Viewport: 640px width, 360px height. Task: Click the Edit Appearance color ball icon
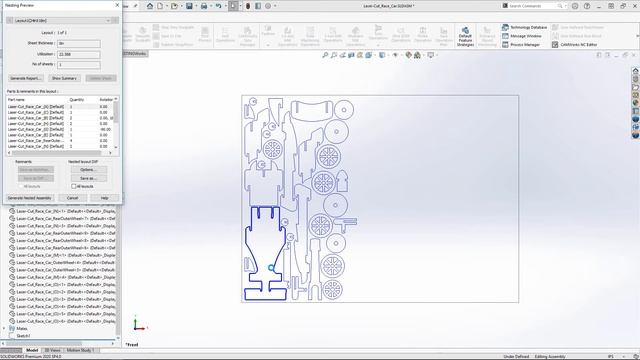click(409, 55)
